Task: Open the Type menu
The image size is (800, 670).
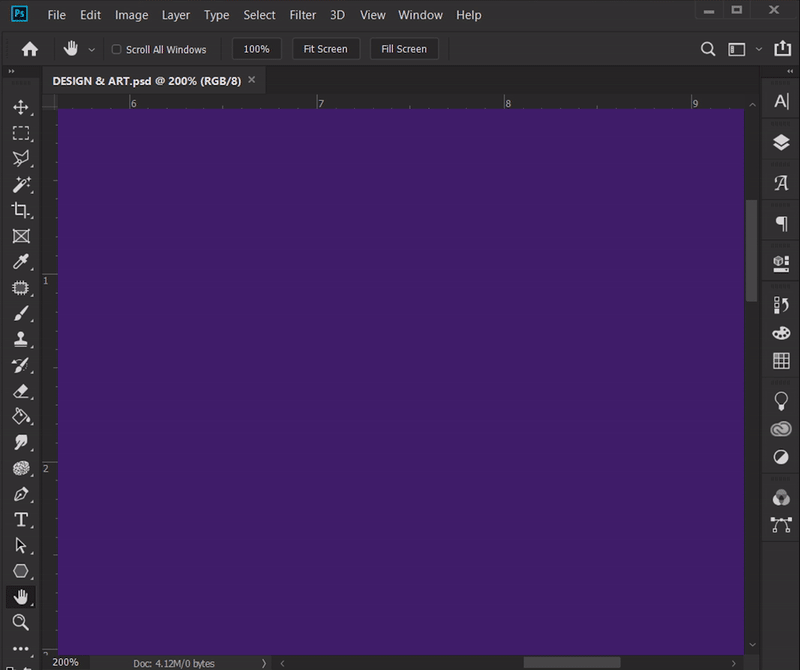Action: pos(217,15)
